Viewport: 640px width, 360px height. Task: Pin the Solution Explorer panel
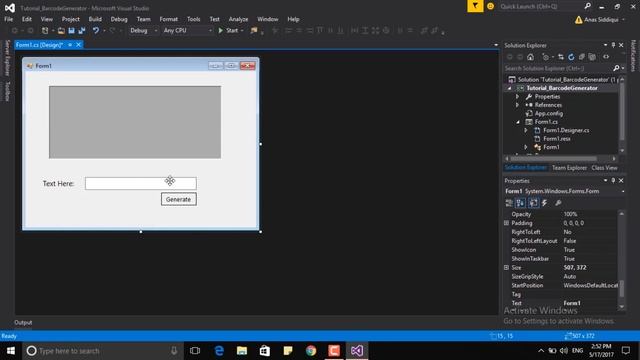[613, 45]
